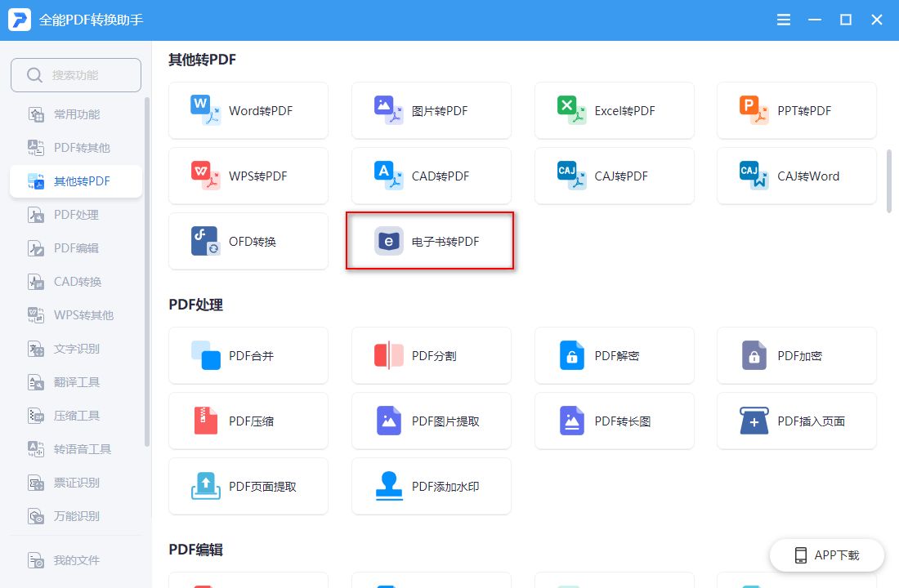Go to 票证识别 sidebar section
899x588 pixels.
(x=76, y=483)
